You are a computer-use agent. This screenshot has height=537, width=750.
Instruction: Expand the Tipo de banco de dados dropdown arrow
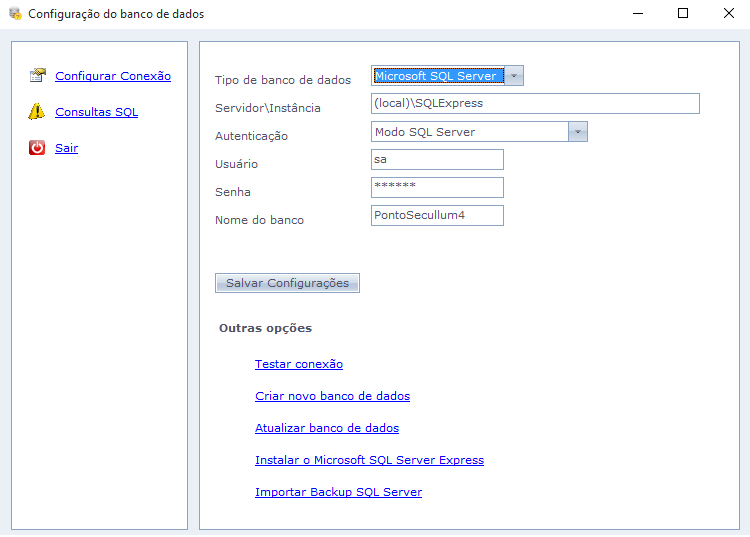(513, 76)
